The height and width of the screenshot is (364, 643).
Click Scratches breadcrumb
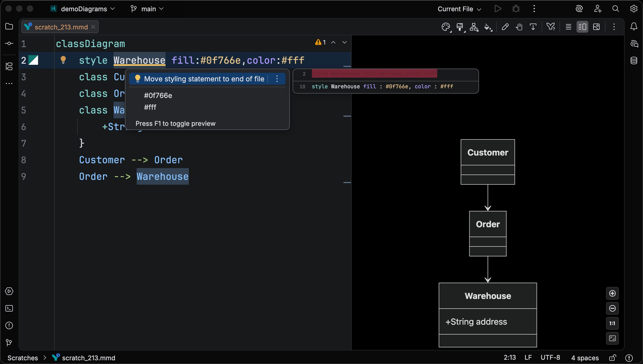point(23,358)
